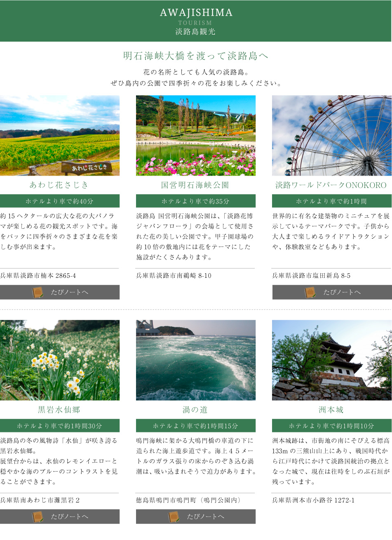This screenshot has width=392, height=540.
Task: Open the 国営明石海峡公園 park photo
Action: [196, 136]
